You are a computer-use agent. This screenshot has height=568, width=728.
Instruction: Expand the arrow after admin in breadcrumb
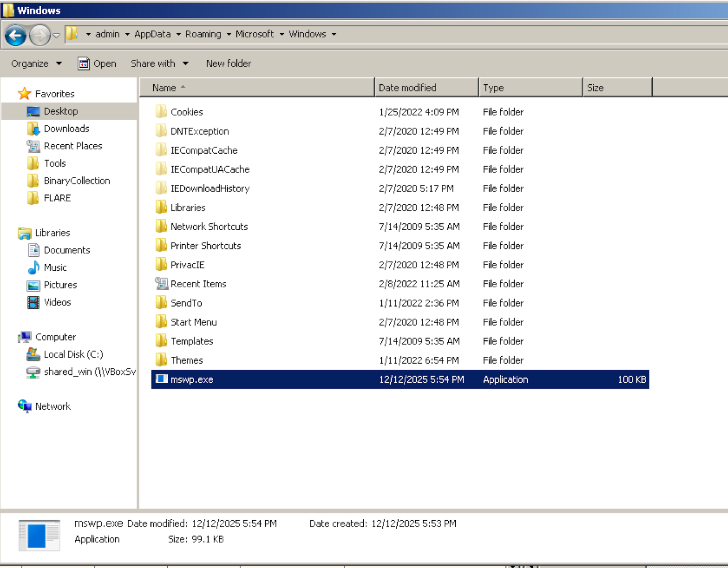coord(127,34)
